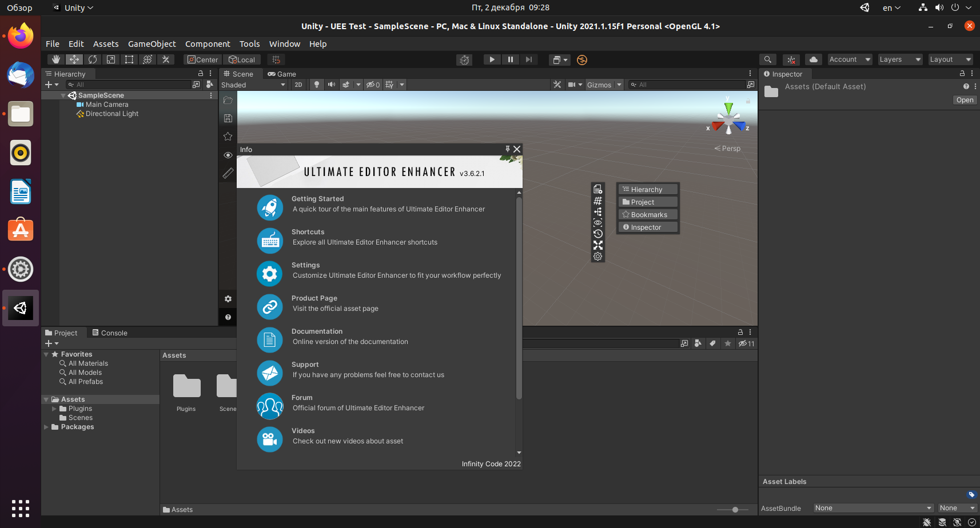This screenshot has height=528, width=980.
Task: Click the Bookmarks button in scene popup
Action: pos(648,215)
